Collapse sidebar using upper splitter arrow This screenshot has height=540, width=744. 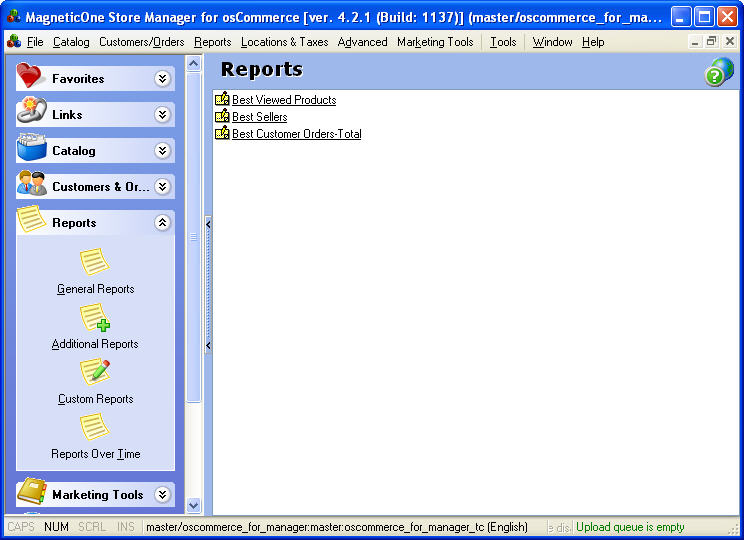point(208,224)
